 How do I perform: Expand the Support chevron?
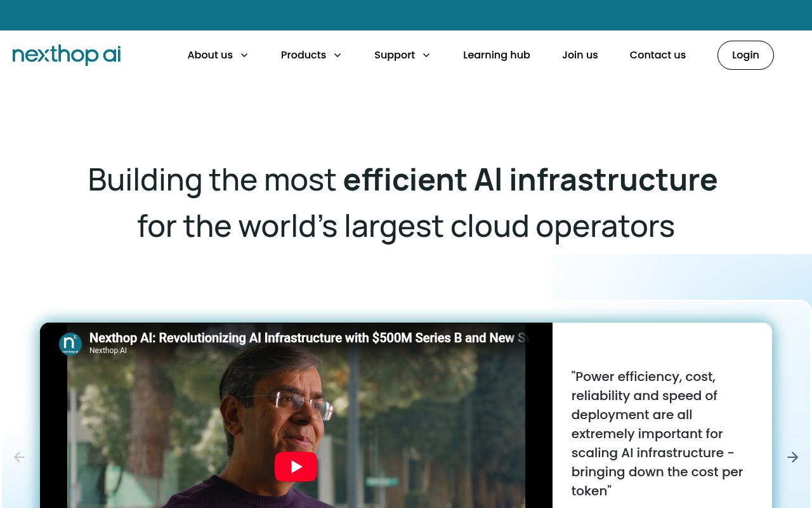click(x=426, y=55)
